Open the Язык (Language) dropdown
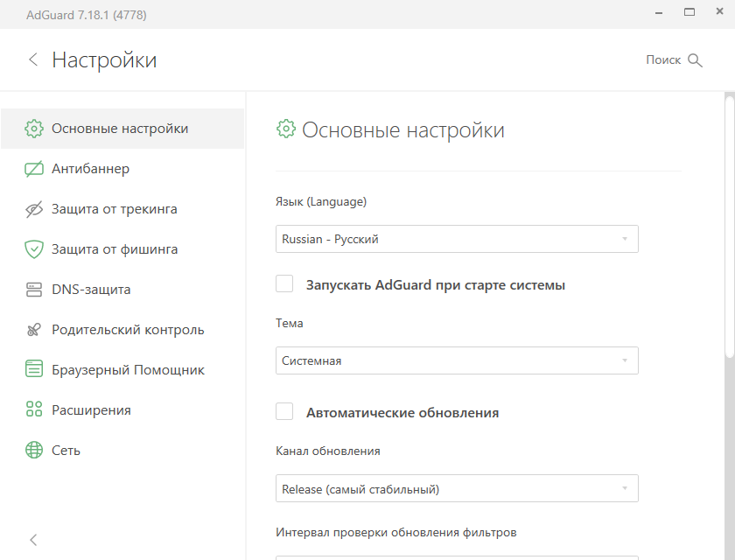The height and width of the screenshot is (560, 735). pyautogui.click(x=457, y=239)
